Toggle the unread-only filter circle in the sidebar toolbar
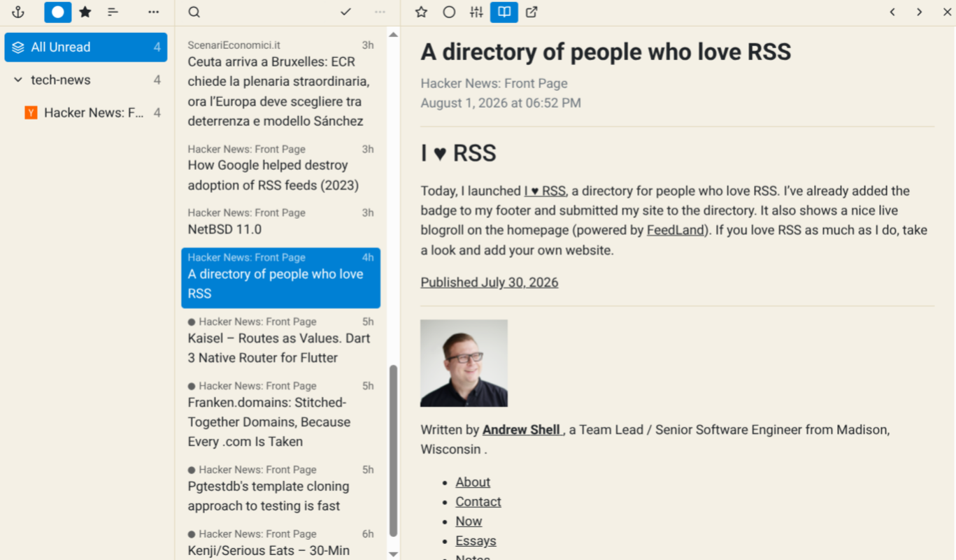The height and width of the screenshot is (560, 956). [x=58, y=12]
